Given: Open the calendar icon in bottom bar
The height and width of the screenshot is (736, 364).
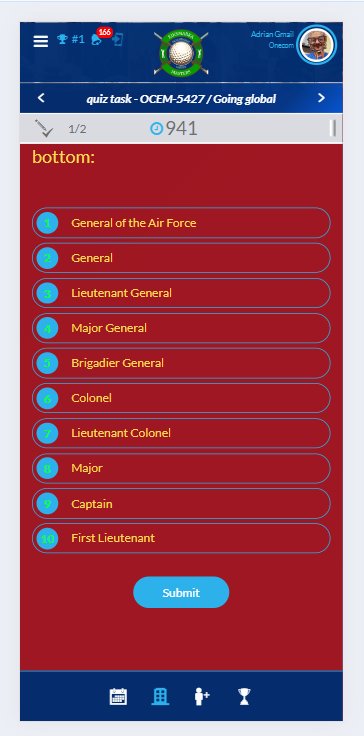Looking at the screenshot, I should [118, 696].
